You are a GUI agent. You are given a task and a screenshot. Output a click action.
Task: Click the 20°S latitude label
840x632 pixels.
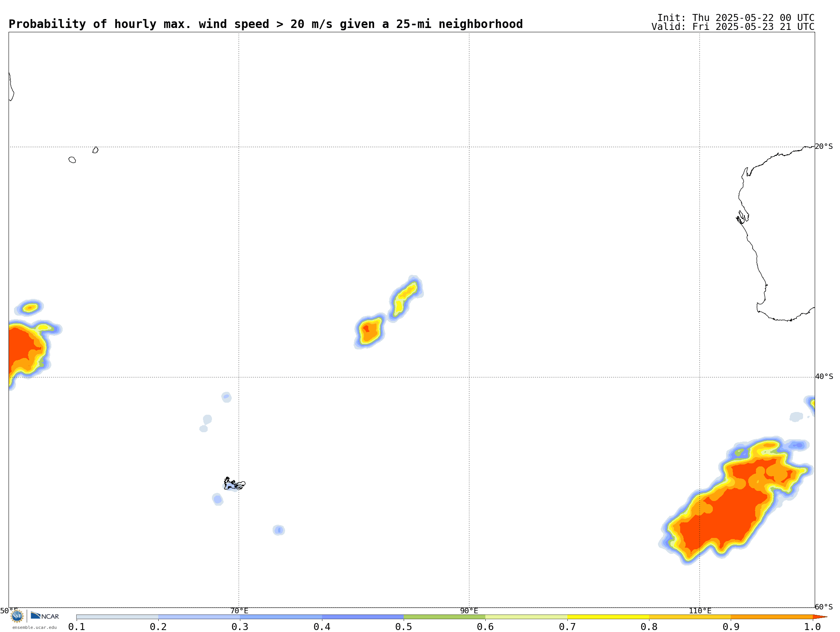(x=824, y=147)
